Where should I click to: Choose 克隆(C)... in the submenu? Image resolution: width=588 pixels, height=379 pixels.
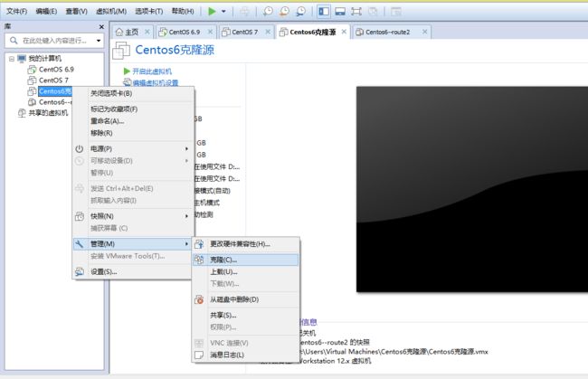(246, 260)
